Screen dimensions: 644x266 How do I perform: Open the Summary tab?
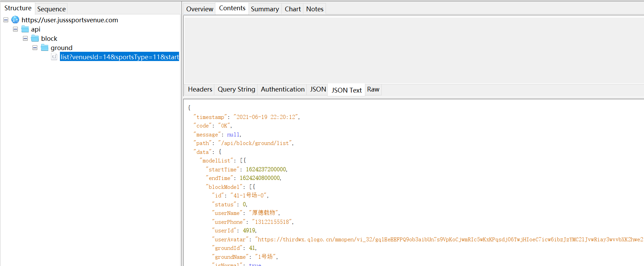(265, 9)
